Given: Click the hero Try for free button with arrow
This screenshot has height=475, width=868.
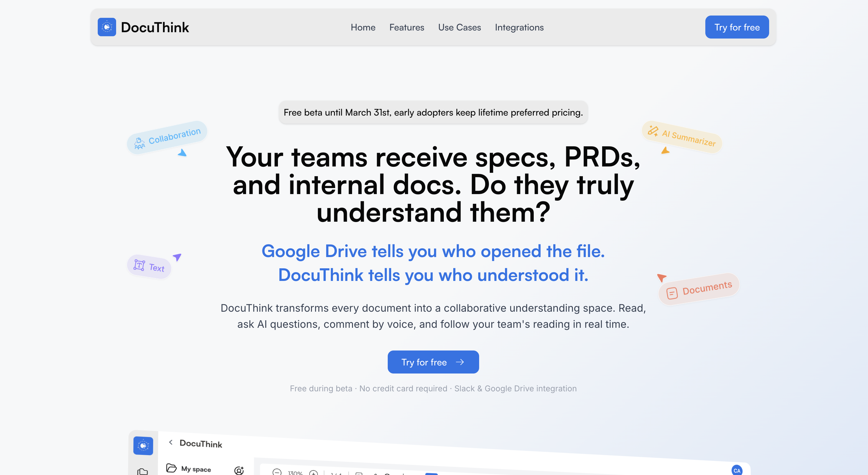Looking at the screenshot, I should pyautogui.click(x=433, y=362).
